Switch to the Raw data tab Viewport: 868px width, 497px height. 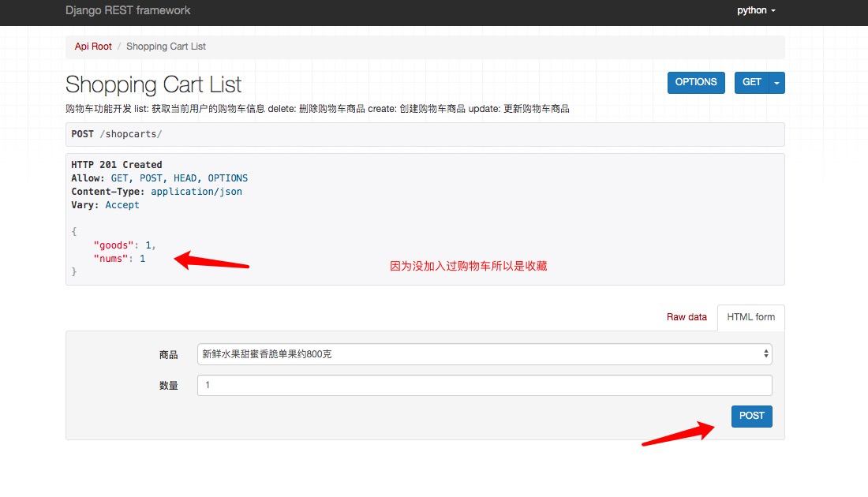click(x=687, y=317)
